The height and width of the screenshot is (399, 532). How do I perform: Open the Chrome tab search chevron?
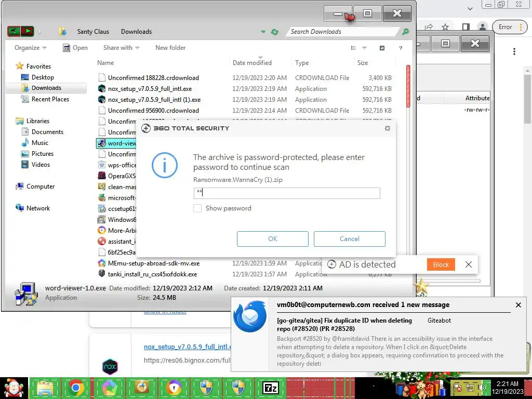tap(470, 8)
